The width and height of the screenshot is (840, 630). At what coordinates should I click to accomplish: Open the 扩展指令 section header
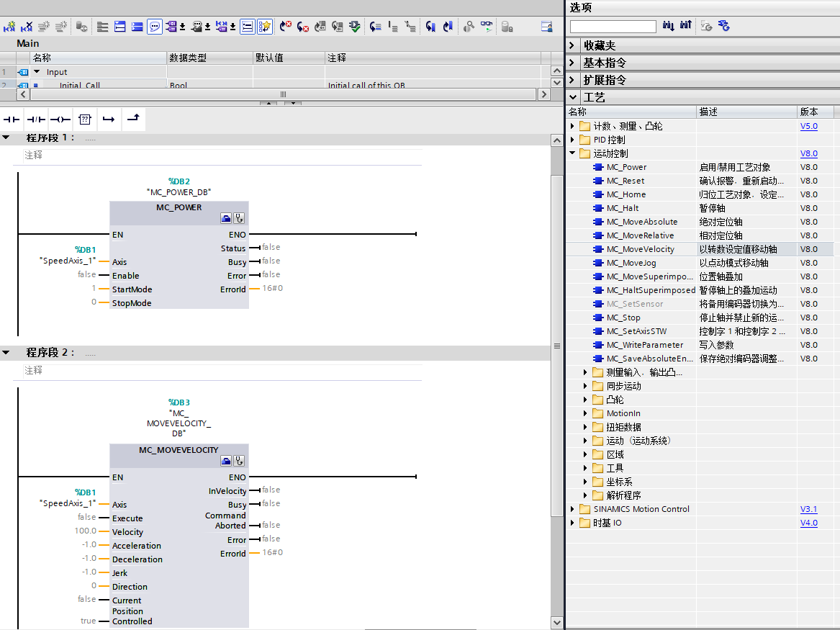tap(605, 80)
